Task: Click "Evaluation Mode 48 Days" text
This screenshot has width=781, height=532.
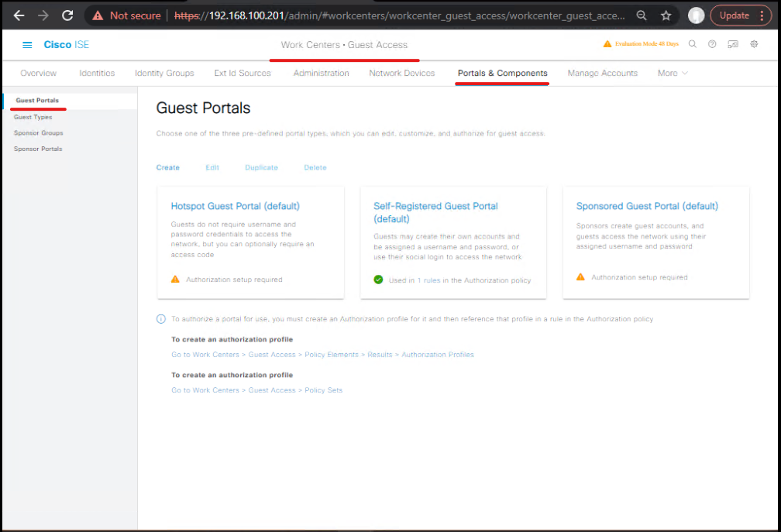Action: click(646, 44)
